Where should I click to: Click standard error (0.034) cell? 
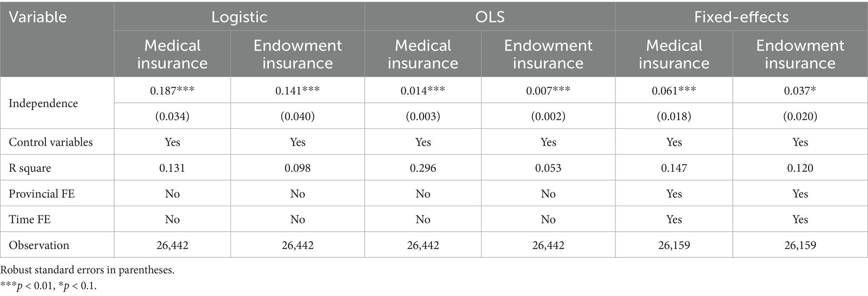(173, 116)
